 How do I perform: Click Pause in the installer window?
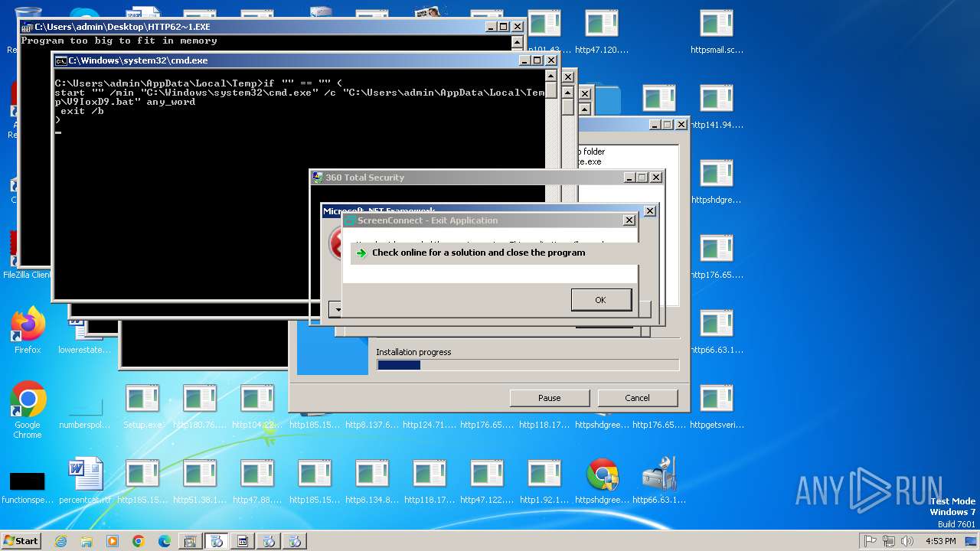point(549,398)
